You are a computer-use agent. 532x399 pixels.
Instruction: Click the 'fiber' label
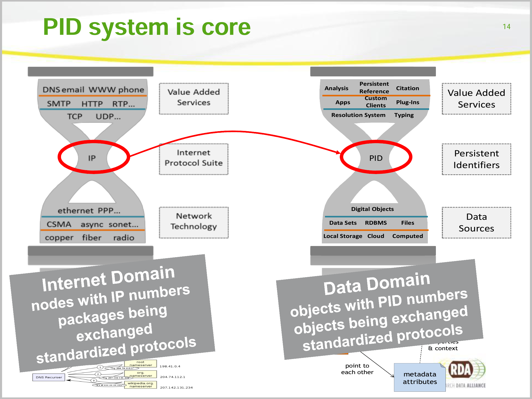(92, 237)
